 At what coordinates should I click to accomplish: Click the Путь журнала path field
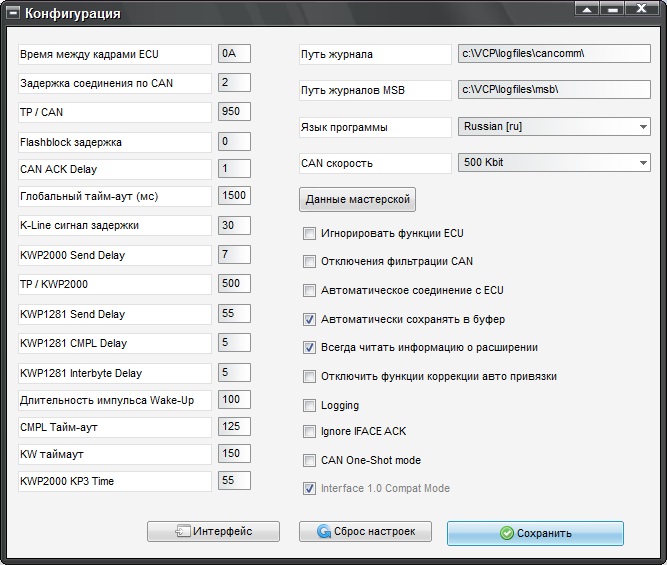pyautogui.click(x=554, y=54)
